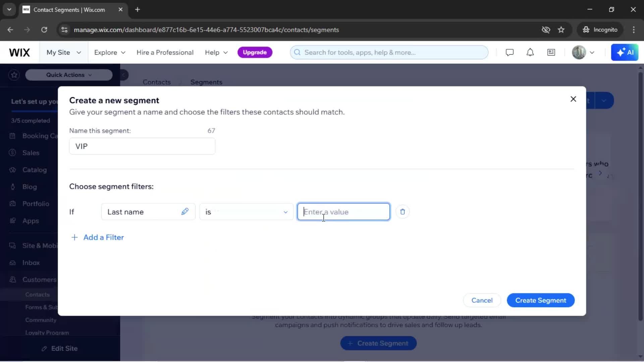Go back in browser history
The height and width of the screenshot is (362, 644).
tap(10, 30)
